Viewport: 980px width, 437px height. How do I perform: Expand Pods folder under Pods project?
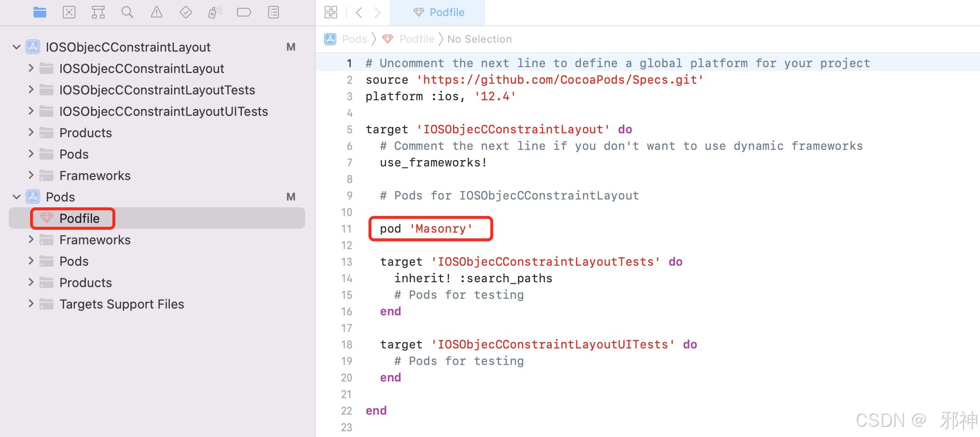point(31,261)
